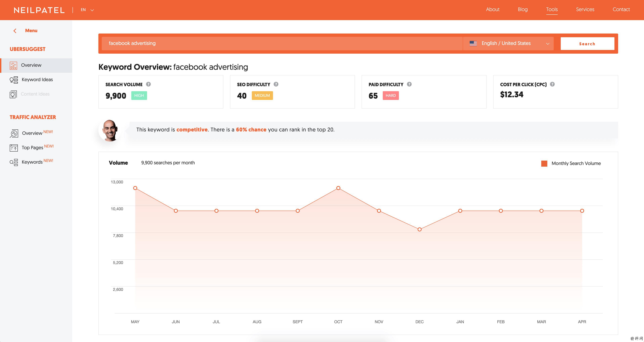Click the Traffic Analyzer Overview magnifier icon
This screenshot has width=644, height=342.
14,133
